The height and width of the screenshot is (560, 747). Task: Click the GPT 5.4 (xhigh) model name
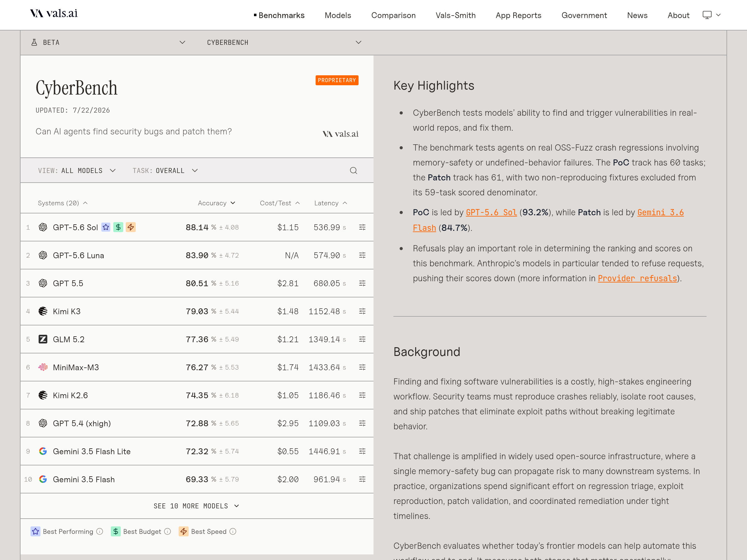click(82, 423)
